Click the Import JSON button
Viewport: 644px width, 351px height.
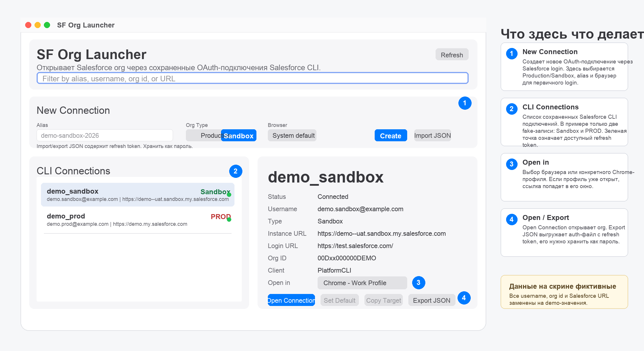point(432,135)
